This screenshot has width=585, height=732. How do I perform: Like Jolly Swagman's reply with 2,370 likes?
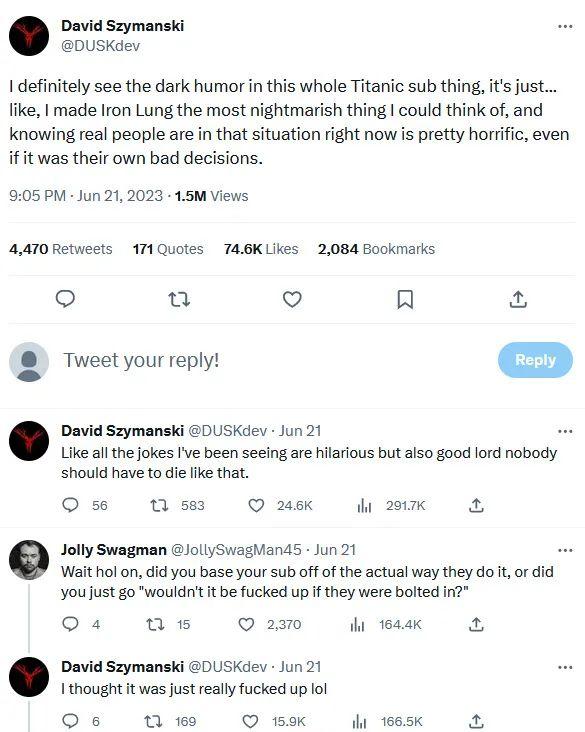coord(246,624)
